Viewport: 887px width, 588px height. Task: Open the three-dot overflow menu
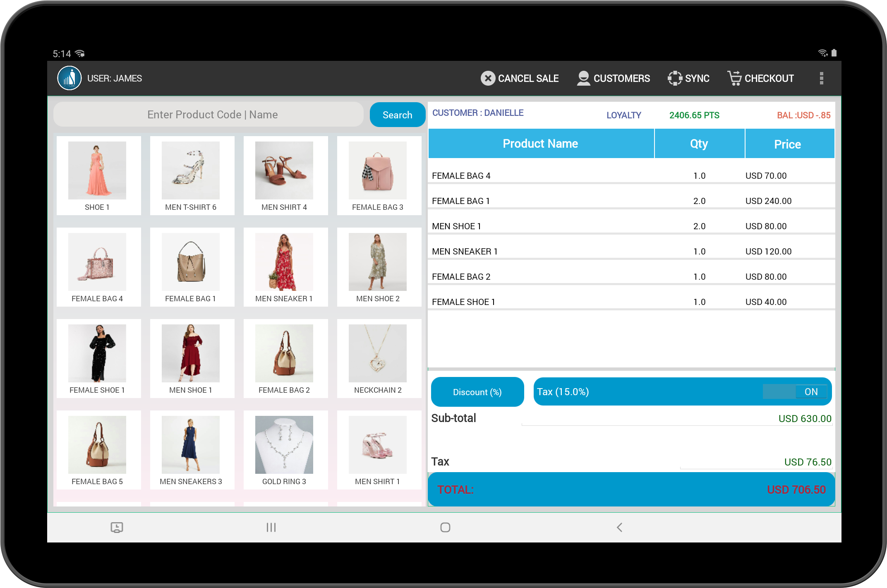point(822,78)
